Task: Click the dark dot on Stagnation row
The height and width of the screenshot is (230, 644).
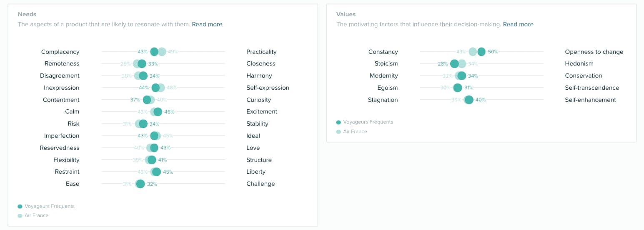Action: coord(469,100)
